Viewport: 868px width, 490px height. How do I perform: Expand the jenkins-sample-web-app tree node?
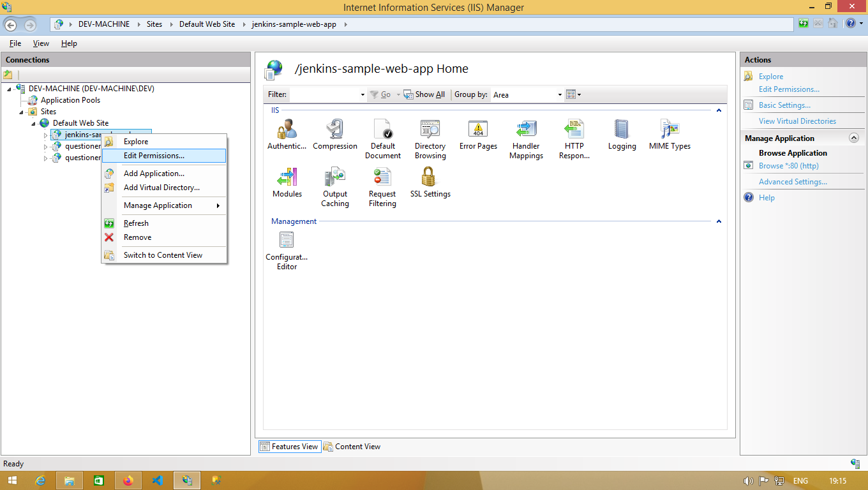coord(45,135)
